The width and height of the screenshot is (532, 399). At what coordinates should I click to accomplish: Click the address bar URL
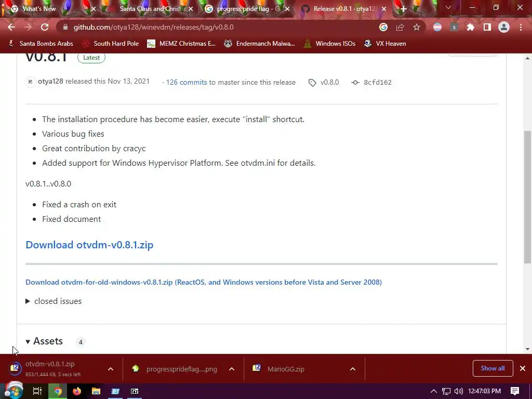point(153,27)
